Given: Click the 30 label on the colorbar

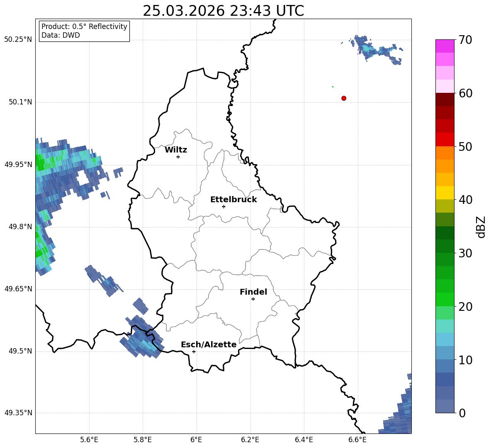Looking at the screenshot, I should click(x=465, y=253).
